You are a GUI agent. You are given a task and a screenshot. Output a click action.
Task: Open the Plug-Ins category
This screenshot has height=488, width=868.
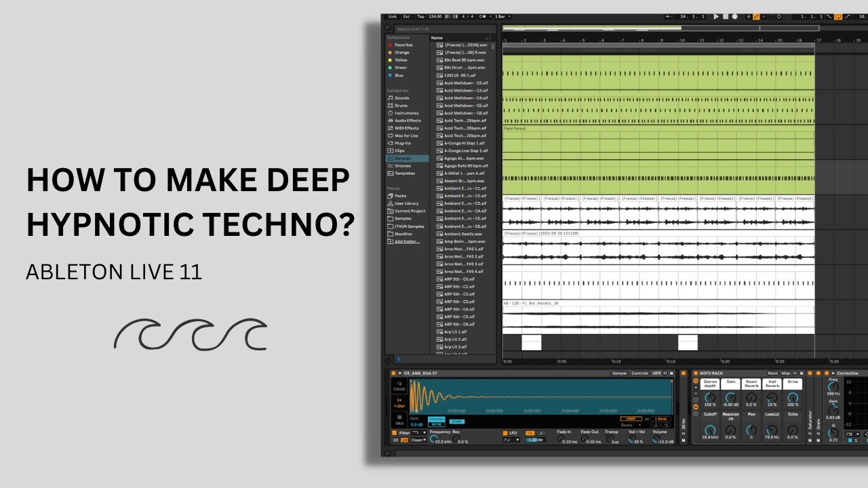(x=402, y=143)
